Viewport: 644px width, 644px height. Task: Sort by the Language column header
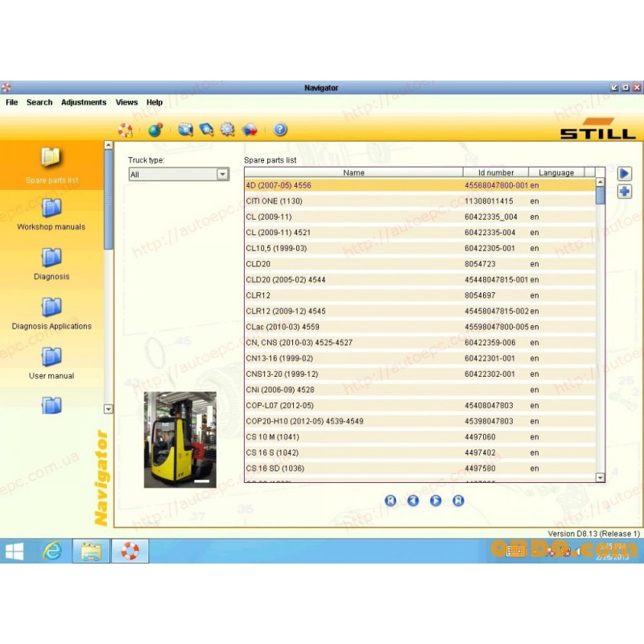(x=556, y=172)
